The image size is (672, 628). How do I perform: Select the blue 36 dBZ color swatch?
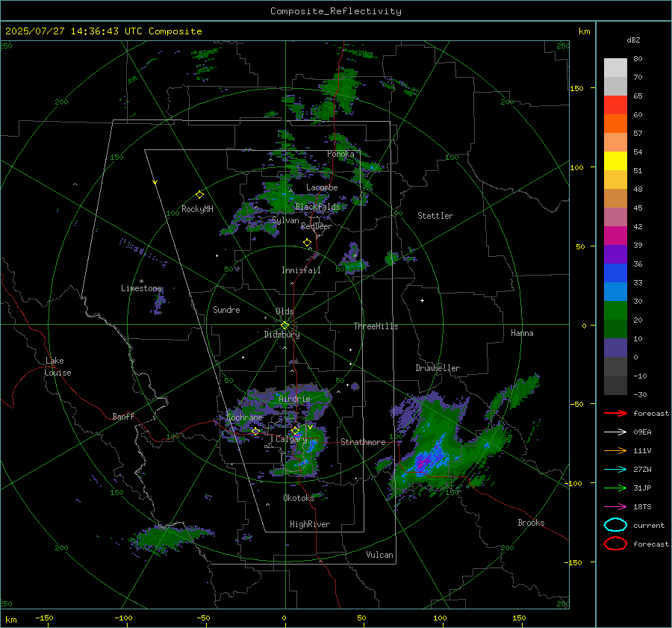[x=615, y=273]
